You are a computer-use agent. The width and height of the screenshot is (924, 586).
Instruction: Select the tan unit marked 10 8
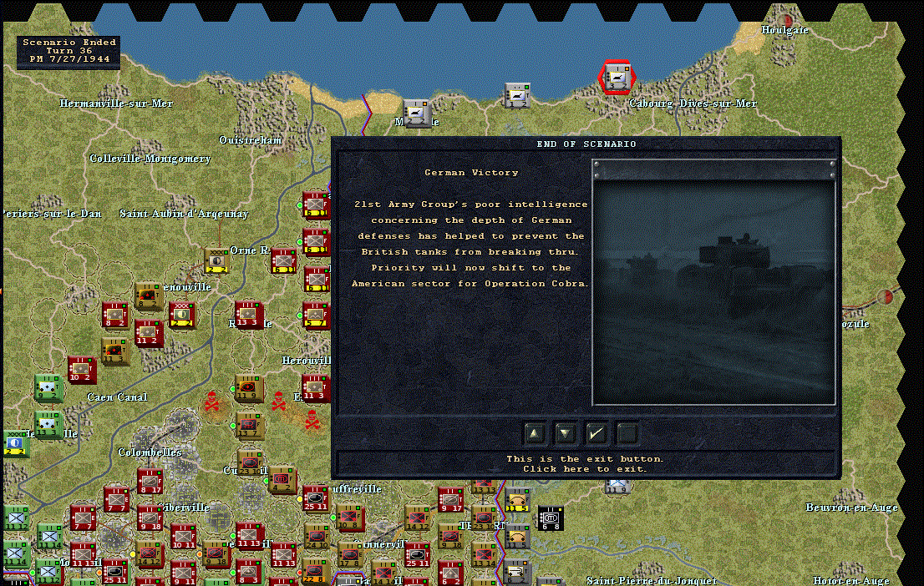tap(349, 517)
